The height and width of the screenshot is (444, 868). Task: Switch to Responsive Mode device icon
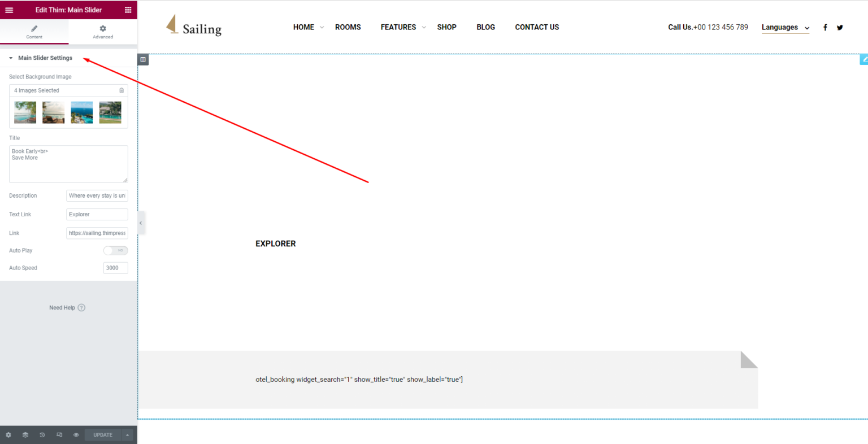pyautogui.click(x=59, y=434)
